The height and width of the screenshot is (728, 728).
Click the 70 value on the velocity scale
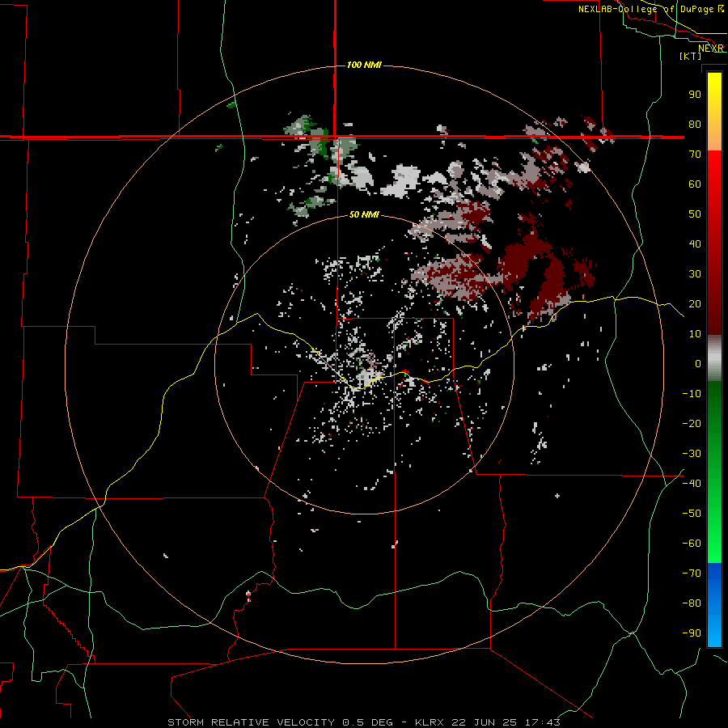point(695,154)
